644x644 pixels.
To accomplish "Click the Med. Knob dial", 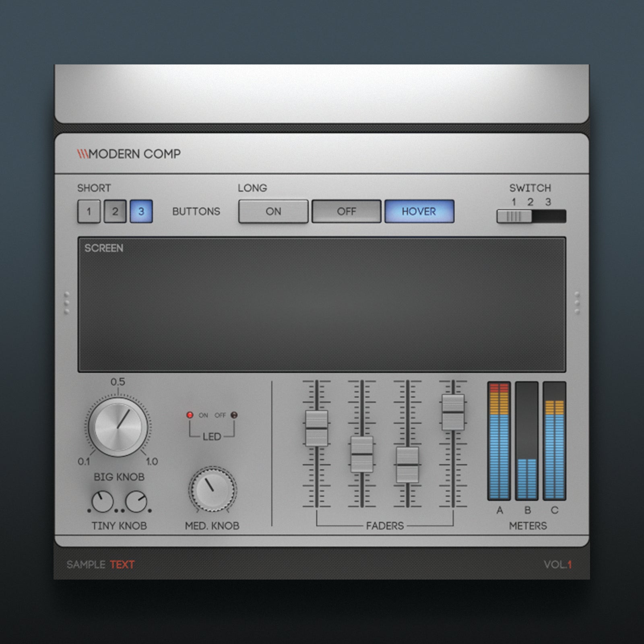I will click(x=212, y=490).
